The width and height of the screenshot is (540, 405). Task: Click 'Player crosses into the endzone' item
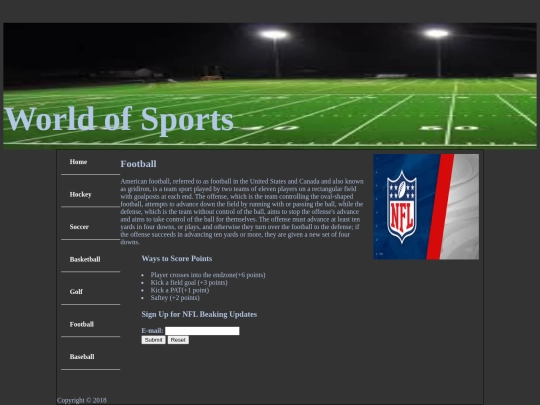click(x=208, y=275)
